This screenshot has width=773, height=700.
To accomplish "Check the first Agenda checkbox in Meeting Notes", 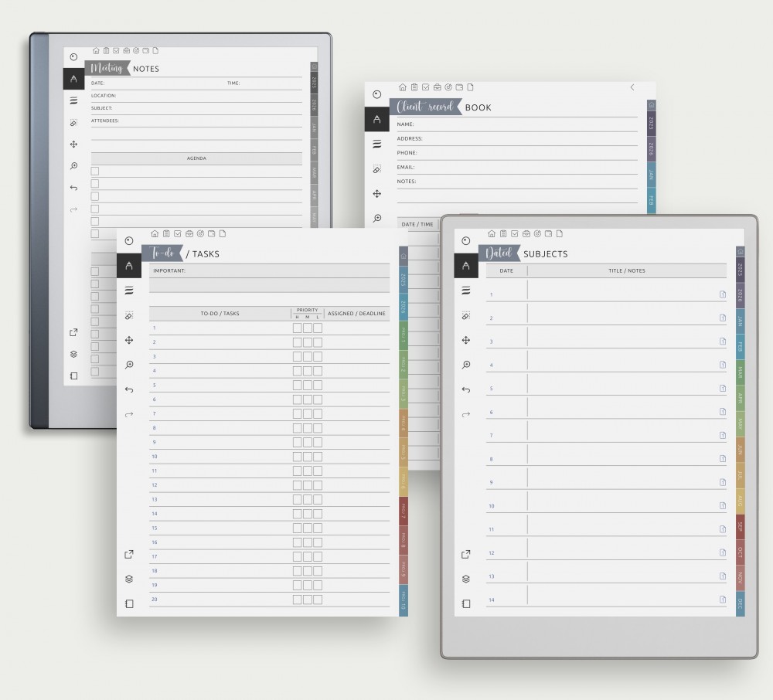I will tap(95, 172).
